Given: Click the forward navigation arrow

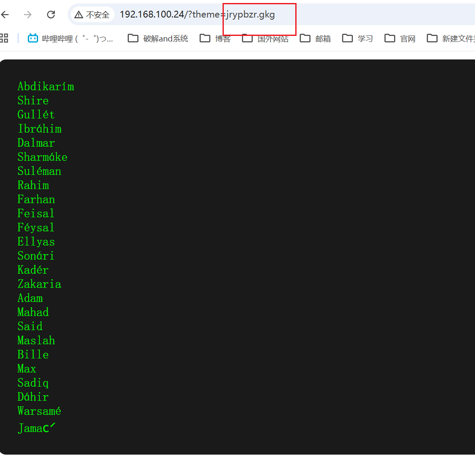Looking at the screenshot, I should pyautogui.click(x=28, y=15).
